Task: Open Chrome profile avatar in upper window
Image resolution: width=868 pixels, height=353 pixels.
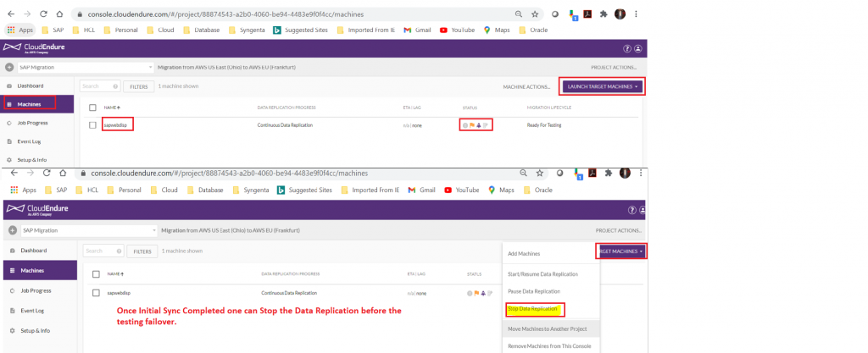Action: (620, 14)
